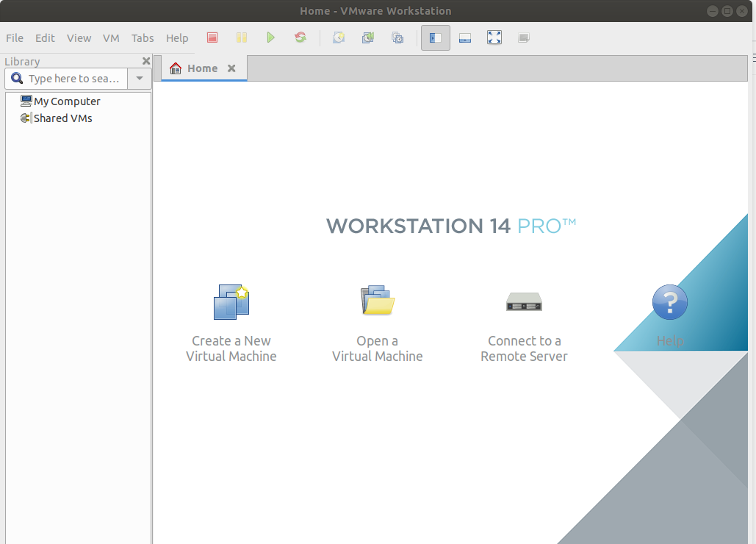Click the 'Create a New Virtual Machine' label
The width and height of the screenshot is (756, 544).
point(231,348)
